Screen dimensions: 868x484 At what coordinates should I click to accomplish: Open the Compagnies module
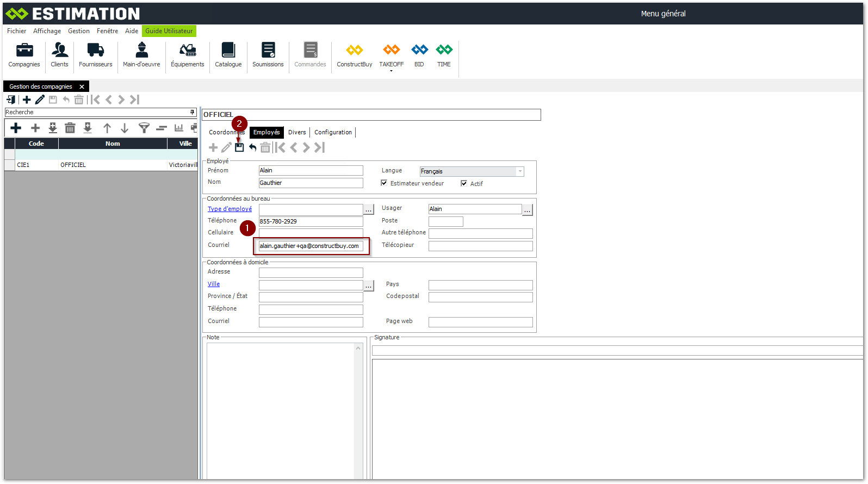click(x=24, y=55)
